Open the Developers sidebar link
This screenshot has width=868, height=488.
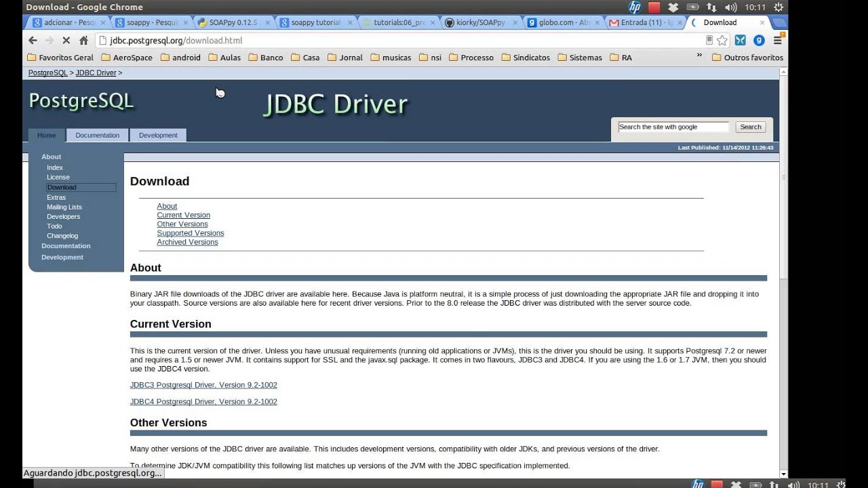click(x=64, y=216)
